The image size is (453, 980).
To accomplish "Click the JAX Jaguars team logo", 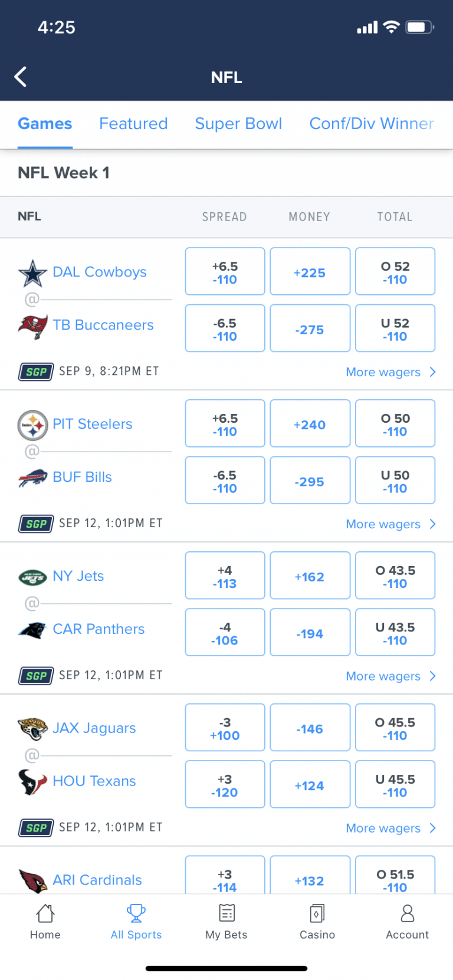I will tap(33, 728).
